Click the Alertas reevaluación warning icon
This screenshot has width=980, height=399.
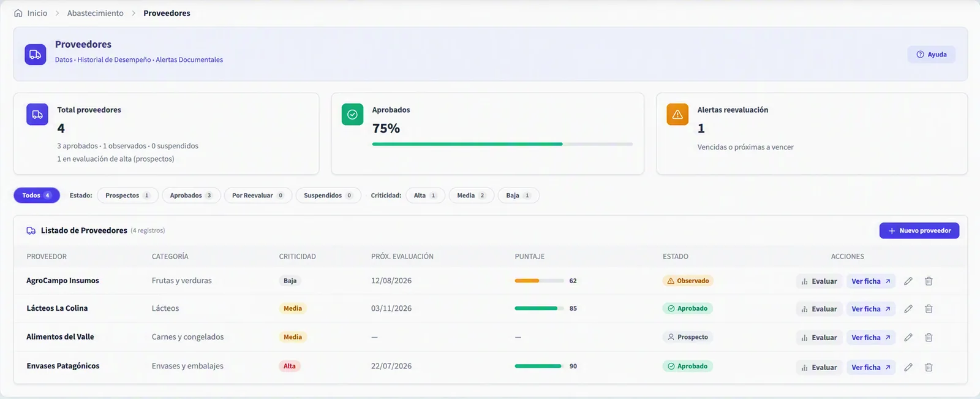point(677,115)
